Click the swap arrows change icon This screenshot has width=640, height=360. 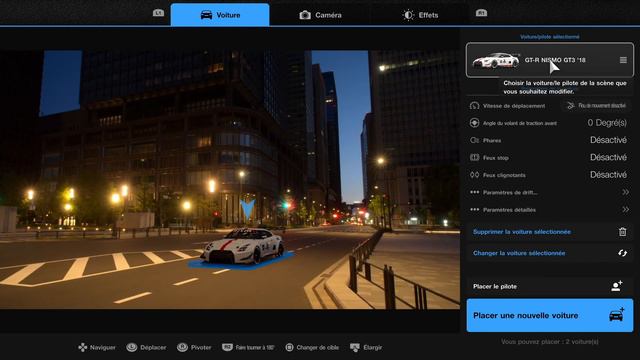pos(622,253)
